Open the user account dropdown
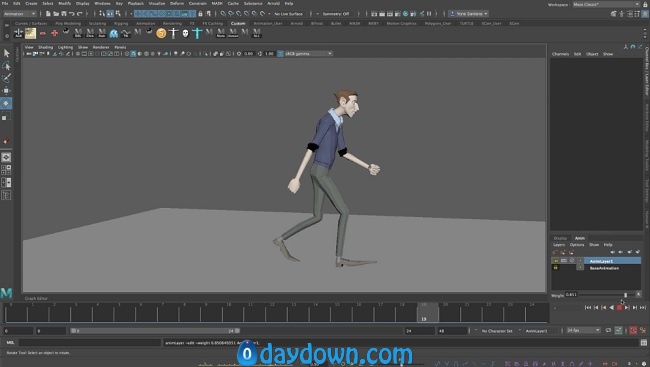Screen dimensions: 650x367 pyautogui.click(x=469, y=14)
